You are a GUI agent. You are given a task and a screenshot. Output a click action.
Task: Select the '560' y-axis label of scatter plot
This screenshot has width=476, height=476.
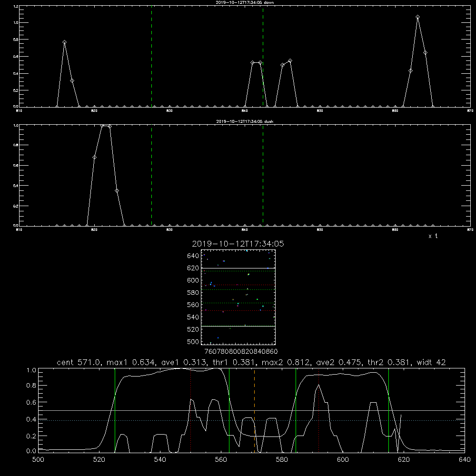(x=193, y=305)
